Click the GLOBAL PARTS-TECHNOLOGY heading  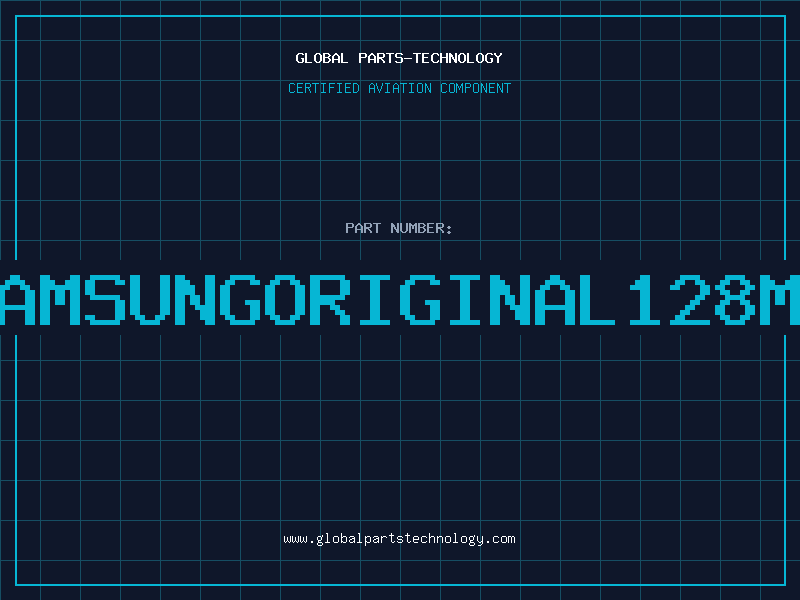pyautogui.click(x=399, y=58)
